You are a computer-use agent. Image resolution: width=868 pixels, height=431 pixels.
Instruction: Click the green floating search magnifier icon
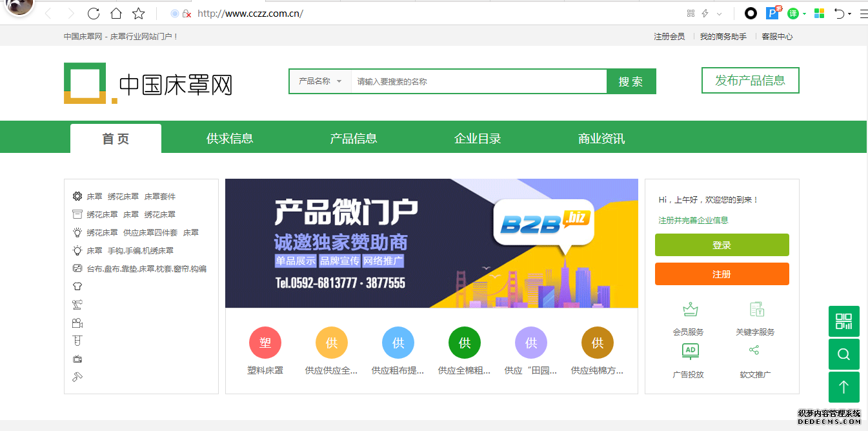pyautogui.click(x=843, y=354)
